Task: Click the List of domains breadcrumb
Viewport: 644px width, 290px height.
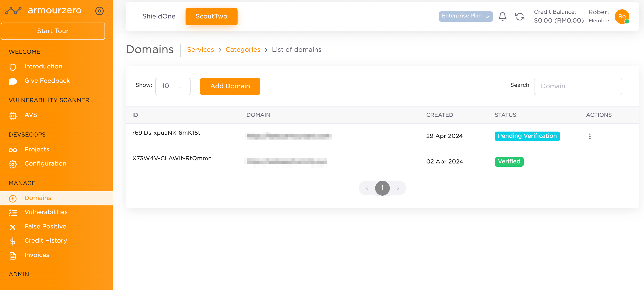Action: (296, 50)
